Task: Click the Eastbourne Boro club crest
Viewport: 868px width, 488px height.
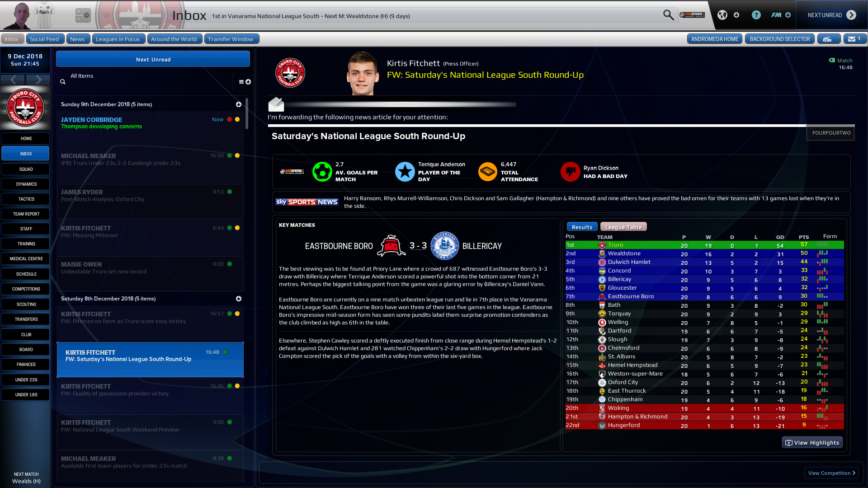Action: pos(391,246)
